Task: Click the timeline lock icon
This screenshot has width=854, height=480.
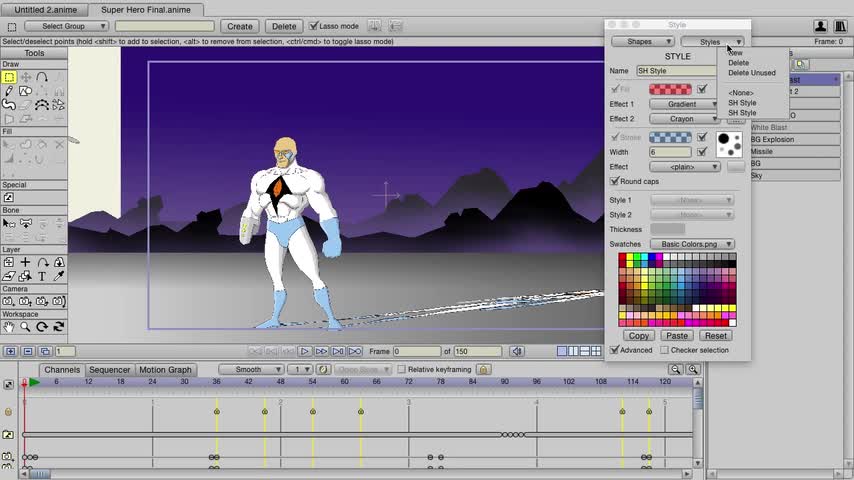Action: coord(483,369)
